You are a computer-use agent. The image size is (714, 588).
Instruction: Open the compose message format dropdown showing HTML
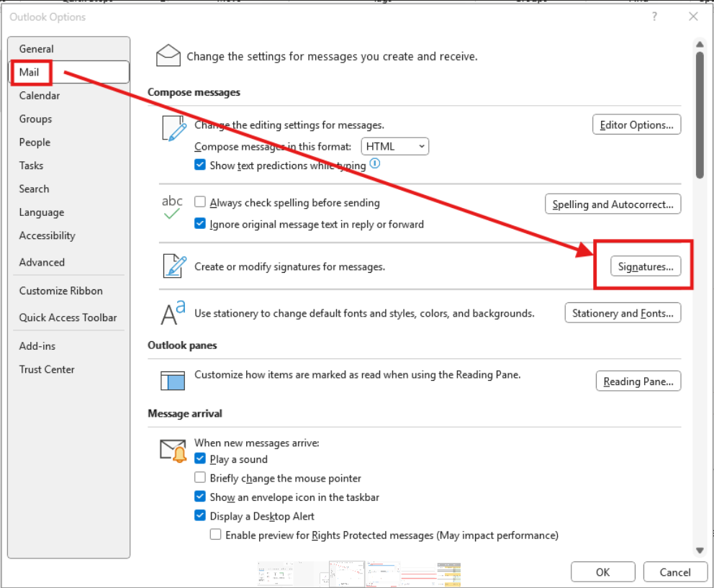coord(395,146)
